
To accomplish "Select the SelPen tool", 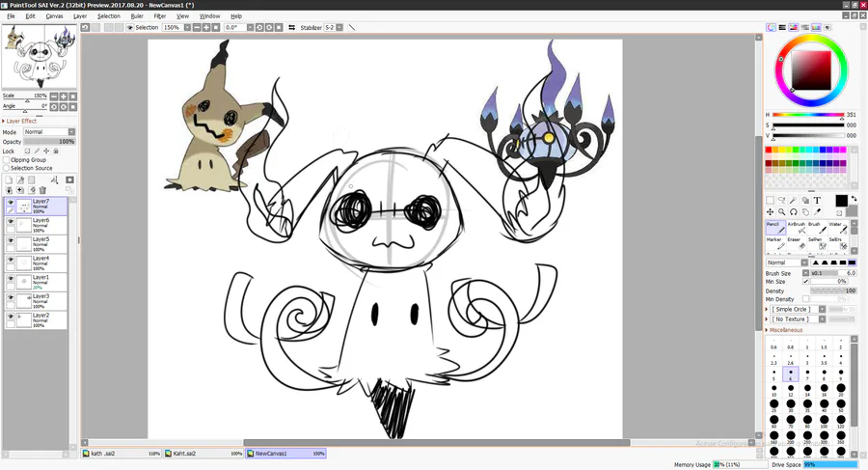I will coord(817,243).
